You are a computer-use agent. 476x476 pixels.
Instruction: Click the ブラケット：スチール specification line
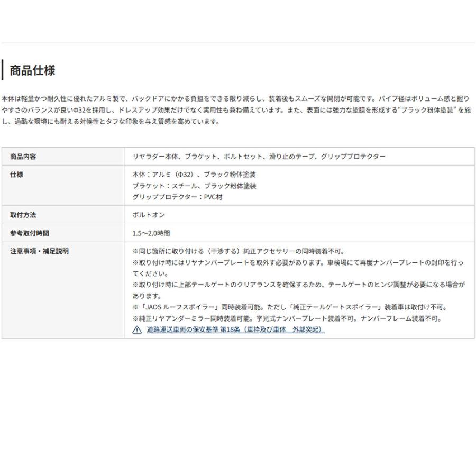coord(194,186)
